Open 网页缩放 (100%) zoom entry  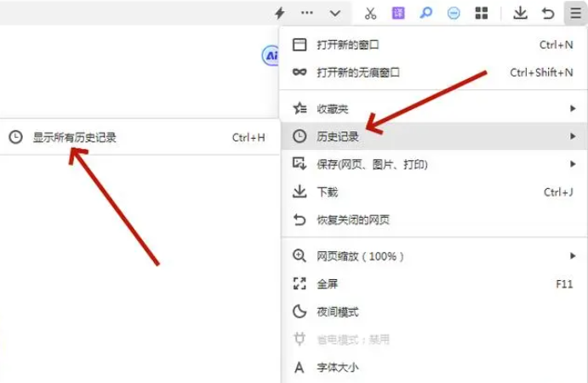(433, 256)
